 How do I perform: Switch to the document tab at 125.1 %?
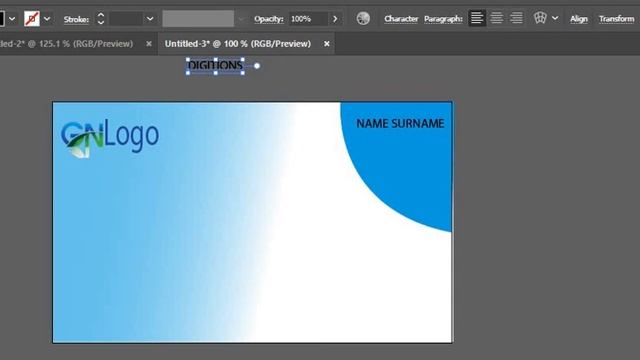click(67, 44)
